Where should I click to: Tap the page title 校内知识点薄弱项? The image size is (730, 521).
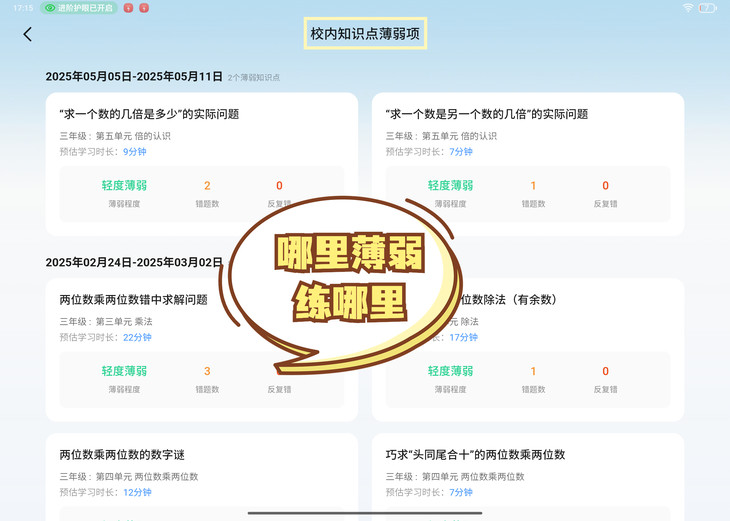pos(365,34)
